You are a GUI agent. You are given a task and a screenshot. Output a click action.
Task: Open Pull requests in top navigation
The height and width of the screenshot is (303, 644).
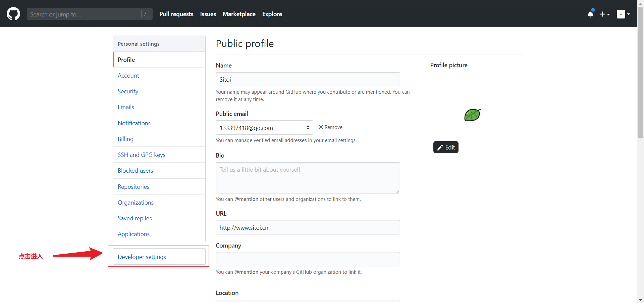click(176, 14)
